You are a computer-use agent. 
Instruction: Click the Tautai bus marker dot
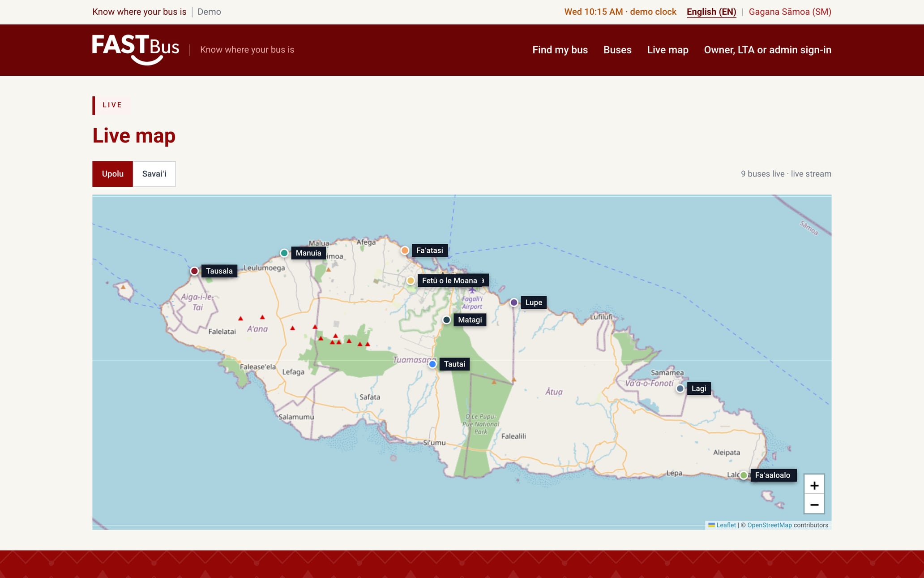[432, 364]
